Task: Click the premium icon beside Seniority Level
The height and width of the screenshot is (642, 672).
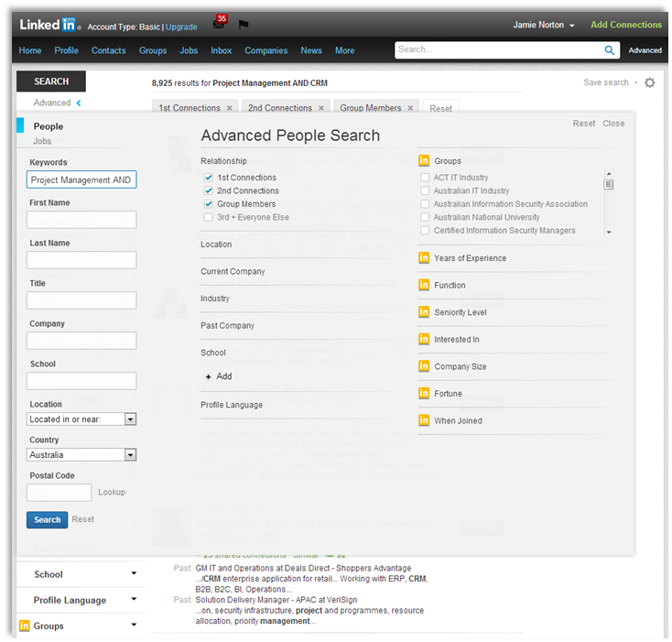Action: coord(424,312)
